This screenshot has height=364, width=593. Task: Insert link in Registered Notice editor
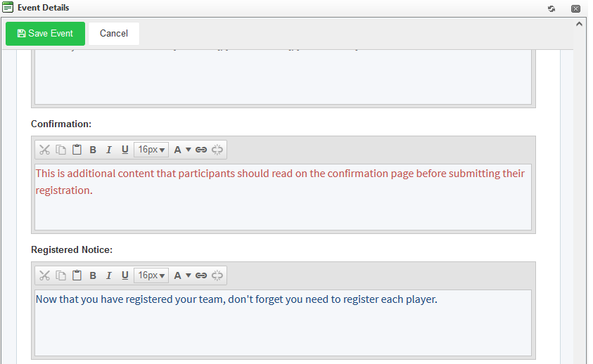point(201,275)
